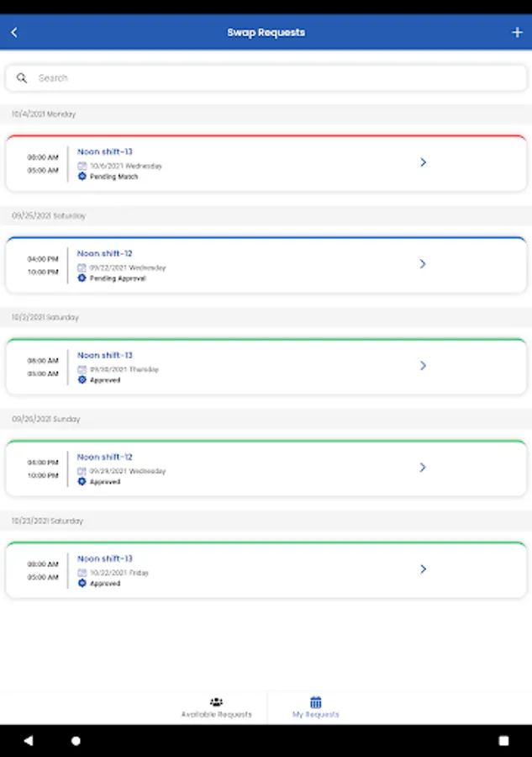
Task: Click the My Requests calendar icon
Action: coord(316,701)
